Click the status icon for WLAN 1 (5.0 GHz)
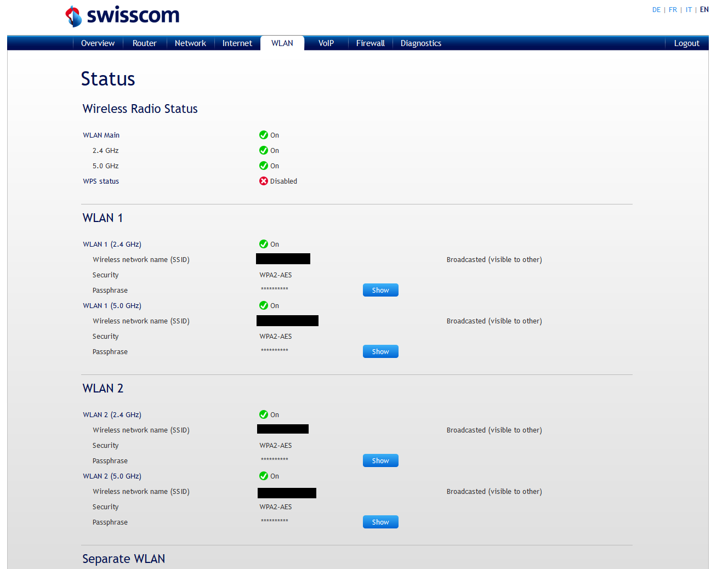Viewport: 728px width, 569px height. 264,305
